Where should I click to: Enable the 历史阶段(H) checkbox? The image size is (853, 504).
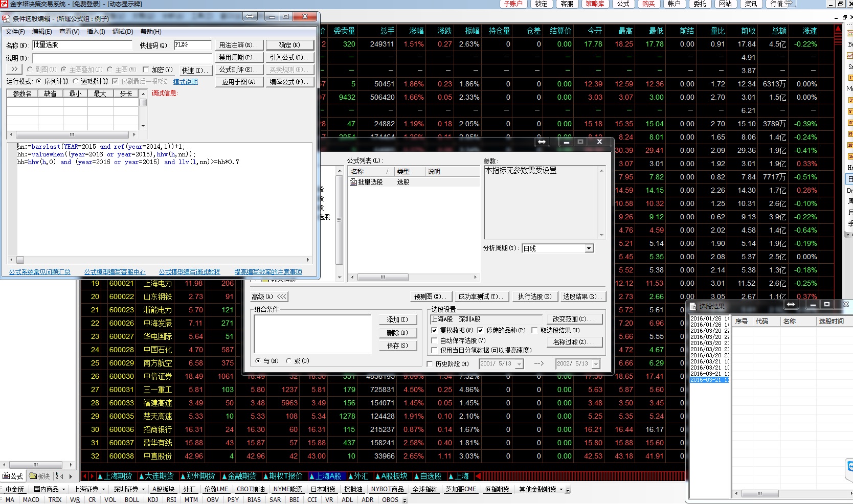click(430, 364)
